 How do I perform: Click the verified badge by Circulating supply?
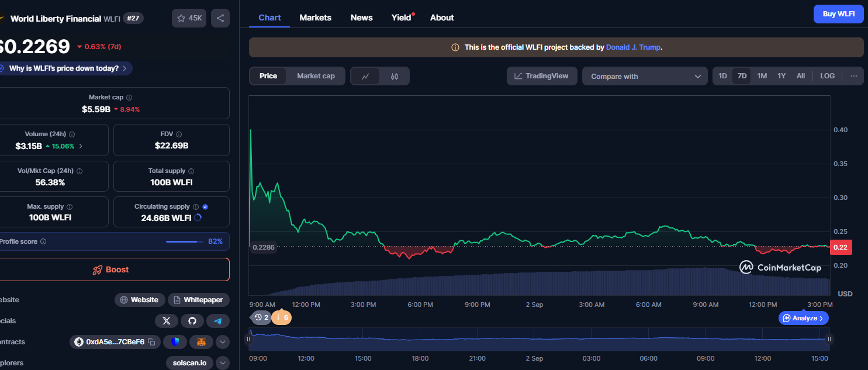pyautogui.click(x=205, y=207)
